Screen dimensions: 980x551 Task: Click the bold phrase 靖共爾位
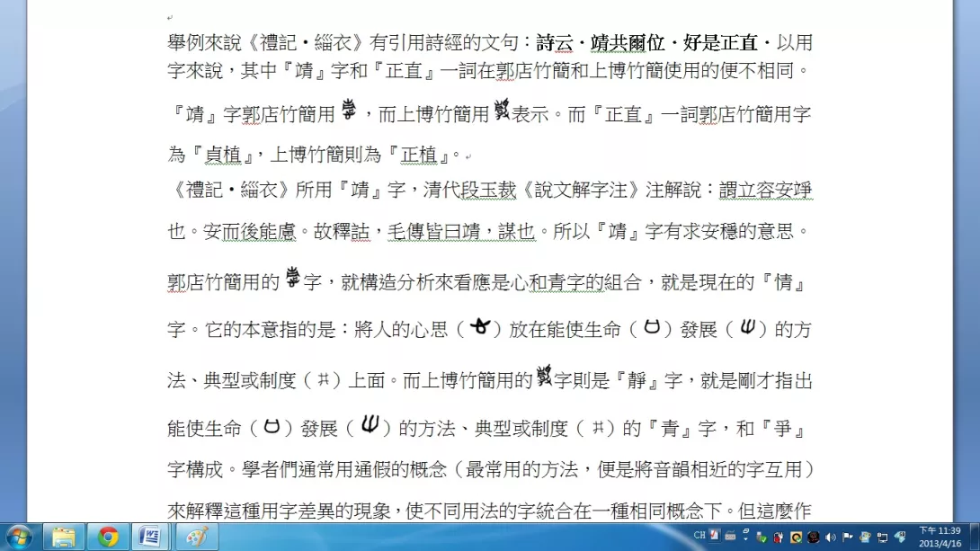[x=627, y=43]
